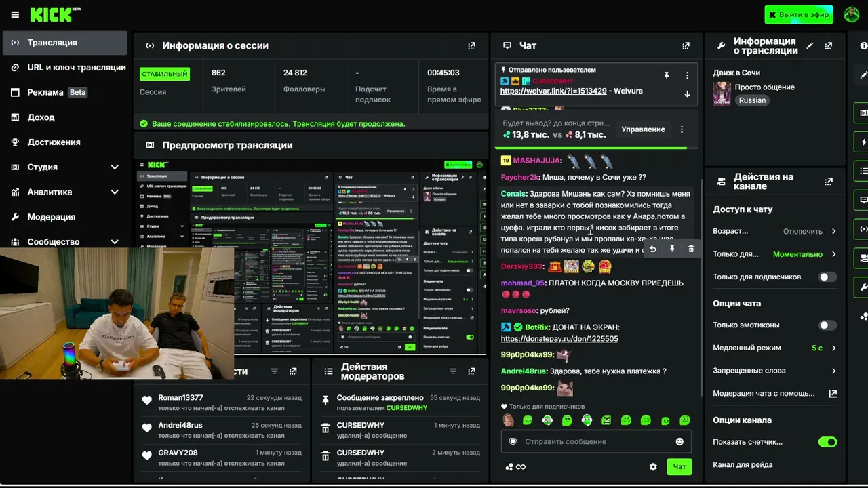Viewport: 868px width, 488px height.
Task: Click the shield badge icon in the message field
Action: tap(513, 441)
